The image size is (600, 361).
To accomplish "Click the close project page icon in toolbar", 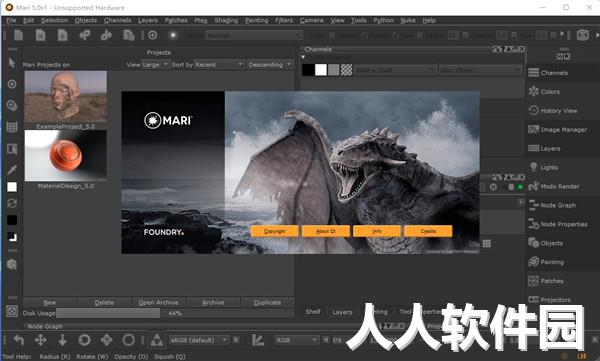I will pyautogui.click(x=41, y=35).
